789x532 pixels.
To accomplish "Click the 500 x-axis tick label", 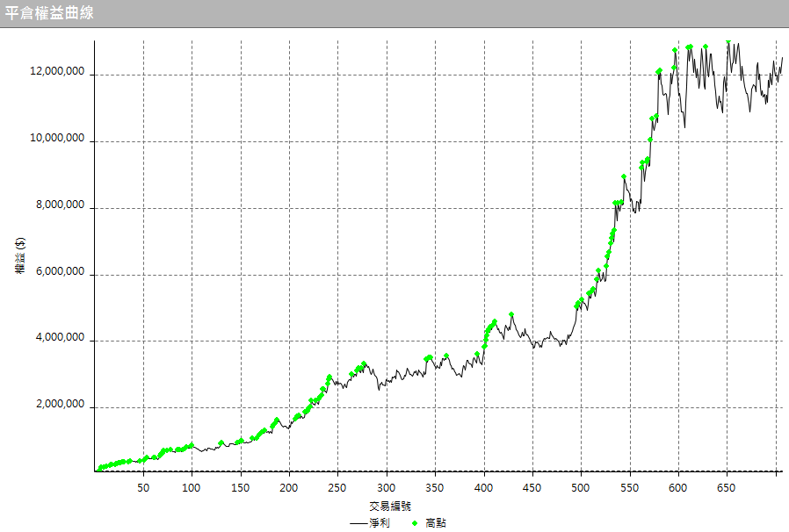I will click(580, 488).
